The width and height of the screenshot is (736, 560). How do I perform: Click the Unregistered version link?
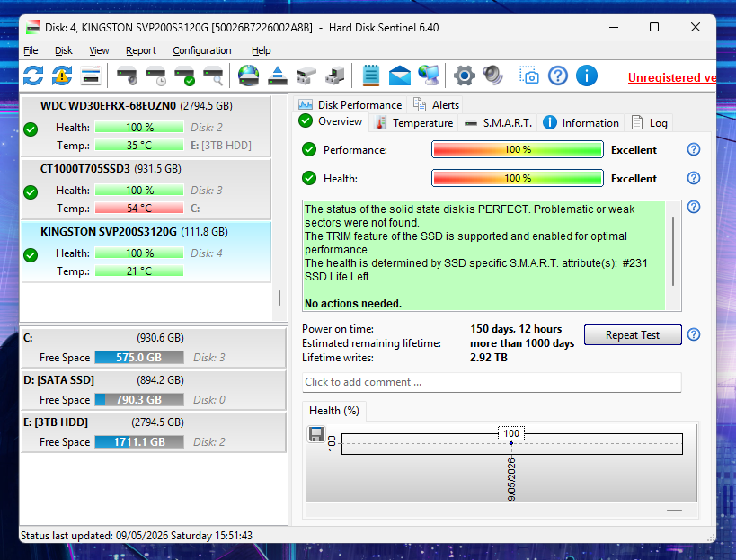point(671,77)
